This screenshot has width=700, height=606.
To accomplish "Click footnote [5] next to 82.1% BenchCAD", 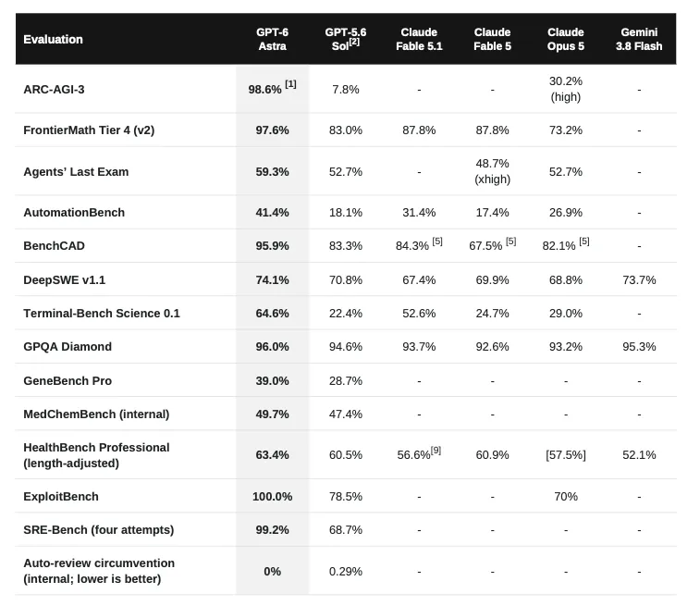I will click(583, 241).
